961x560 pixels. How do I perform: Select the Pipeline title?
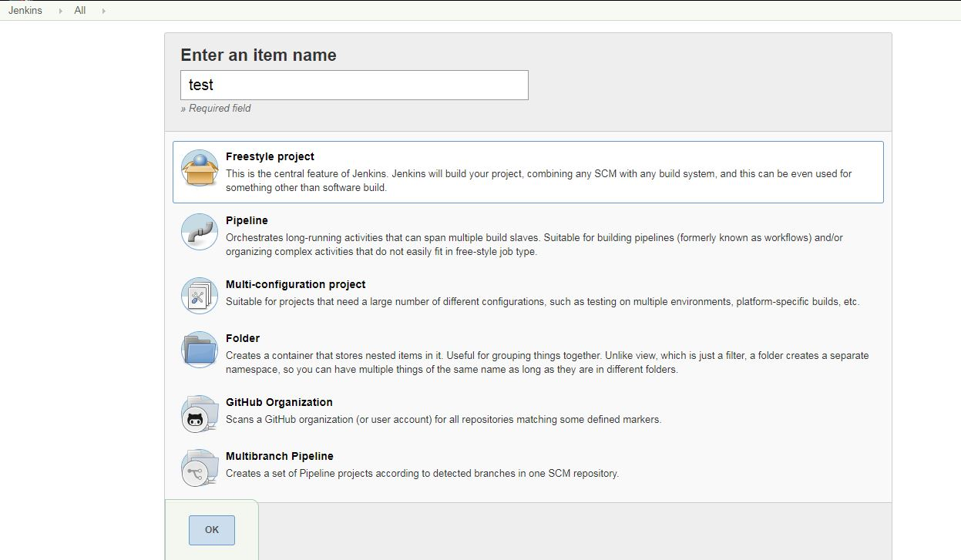click(247, 220)
